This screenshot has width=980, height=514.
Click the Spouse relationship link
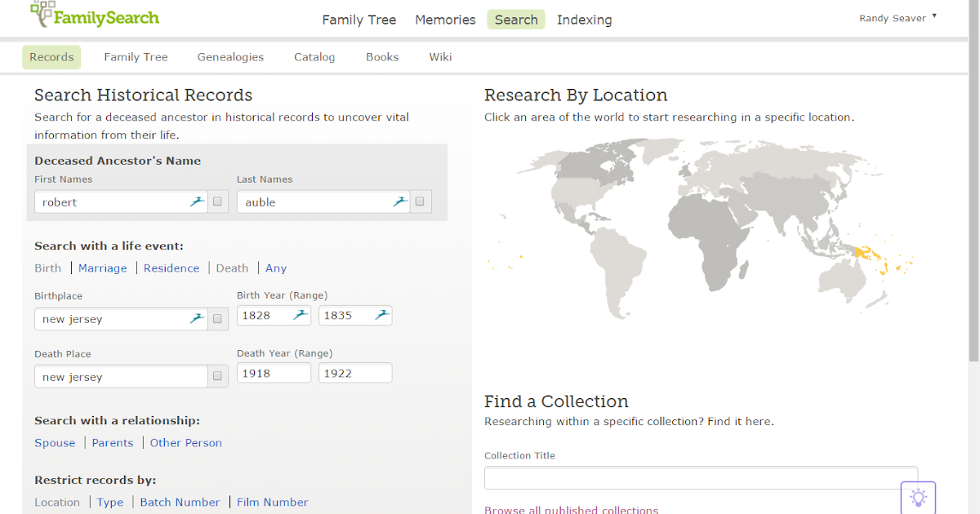click(x=55, y=442)
